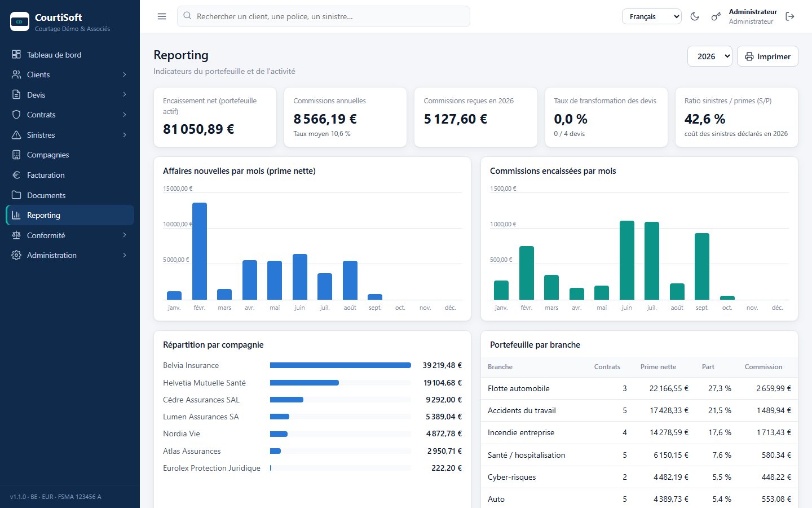
Task: Go to Compagnies in sidebar
Action: [x=70, y=155]
